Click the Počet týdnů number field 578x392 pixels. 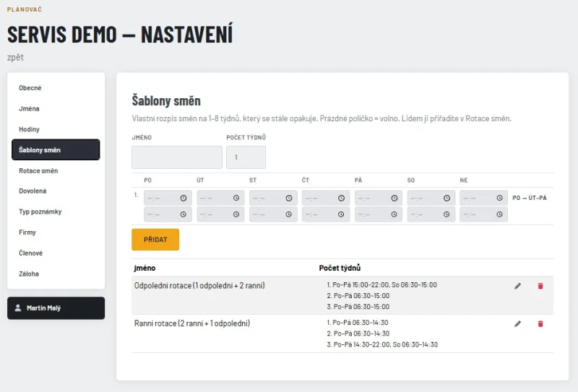[246, 157]
